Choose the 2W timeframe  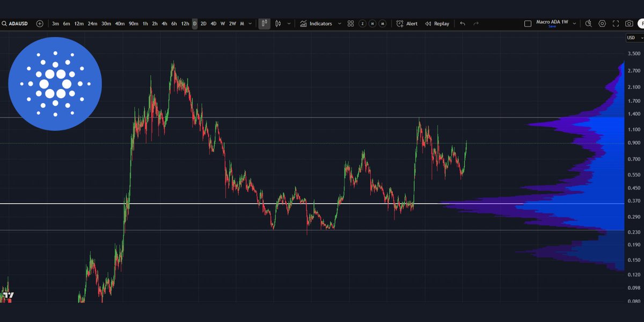[232, 24]
